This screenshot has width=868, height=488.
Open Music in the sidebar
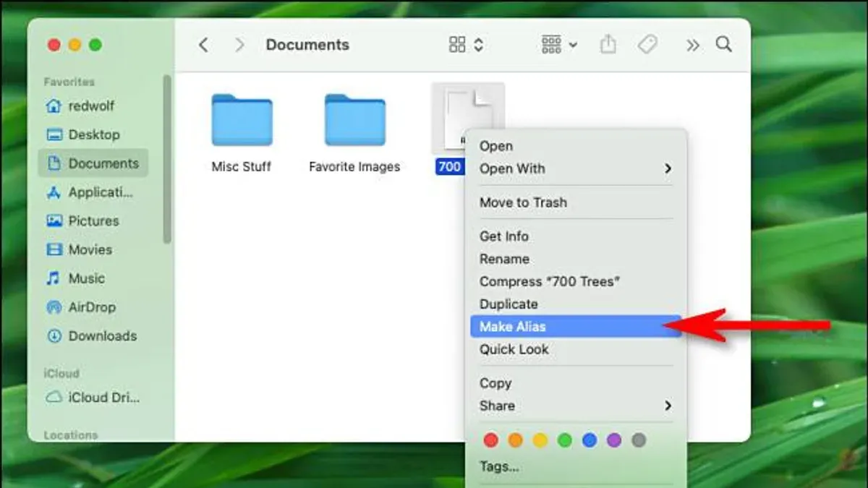93,278
